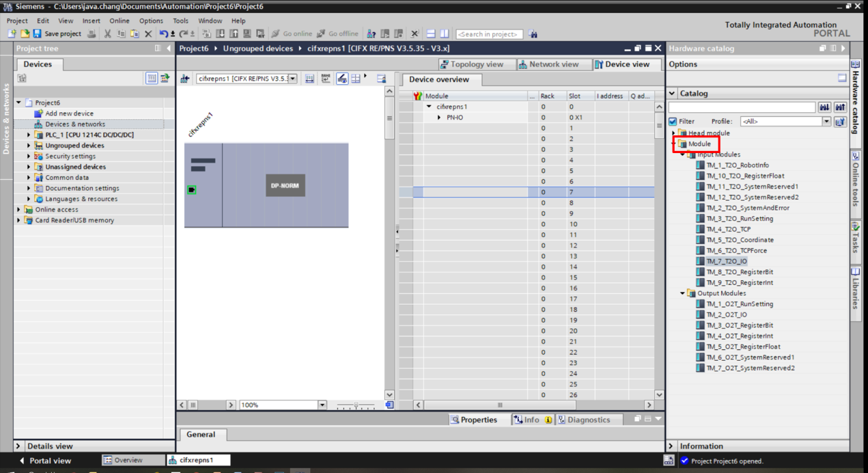Focus the catalog search text field

[x=742, y=107]
